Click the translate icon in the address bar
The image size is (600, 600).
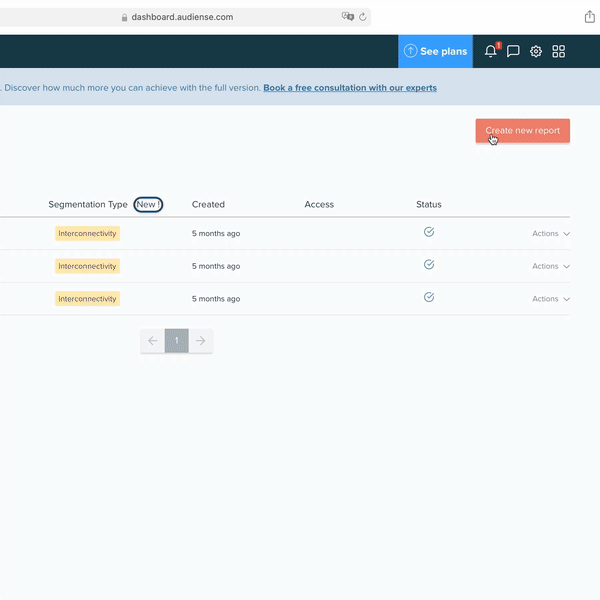(347, 16)
